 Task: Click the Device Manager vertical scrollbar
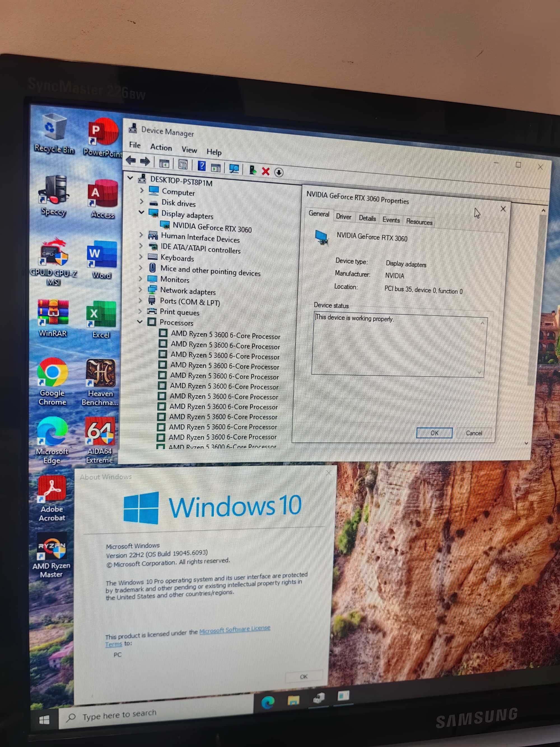(538, 327)
